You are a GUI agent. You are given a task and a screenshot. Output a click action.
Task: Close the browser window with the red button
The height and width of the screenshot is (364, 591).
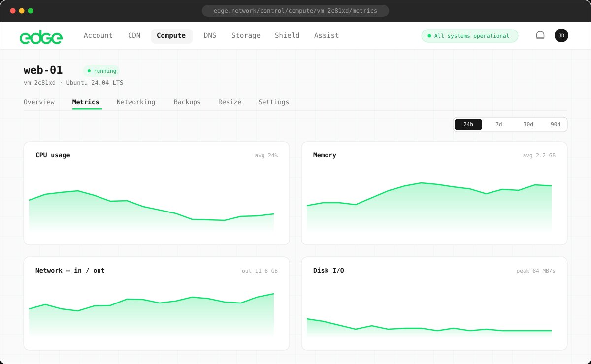[x=13, y=11]
